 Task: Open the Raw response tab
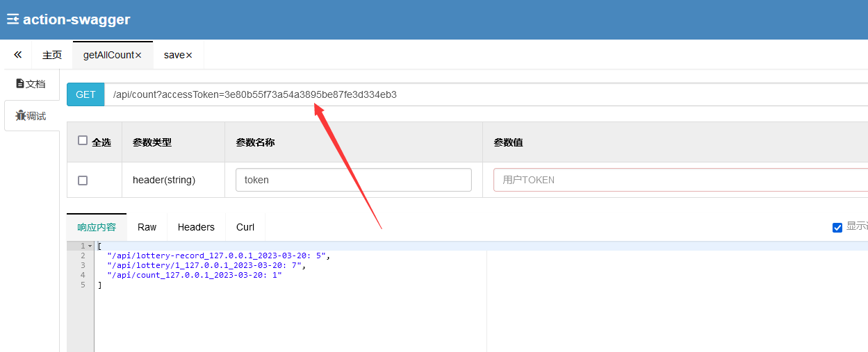147,227
